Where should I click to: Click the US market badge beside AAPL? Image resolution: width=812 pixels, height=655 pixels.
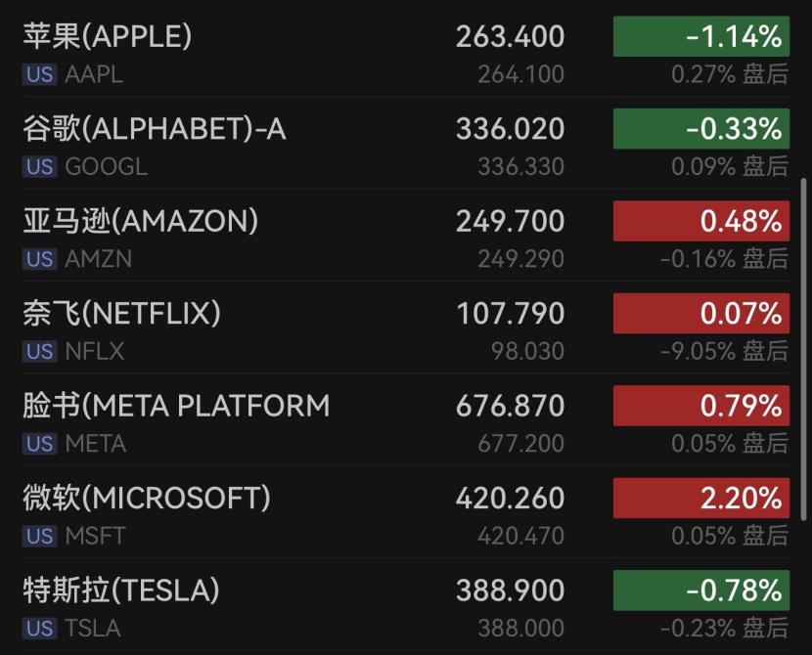pyautogui.click(x=40, y=74)
